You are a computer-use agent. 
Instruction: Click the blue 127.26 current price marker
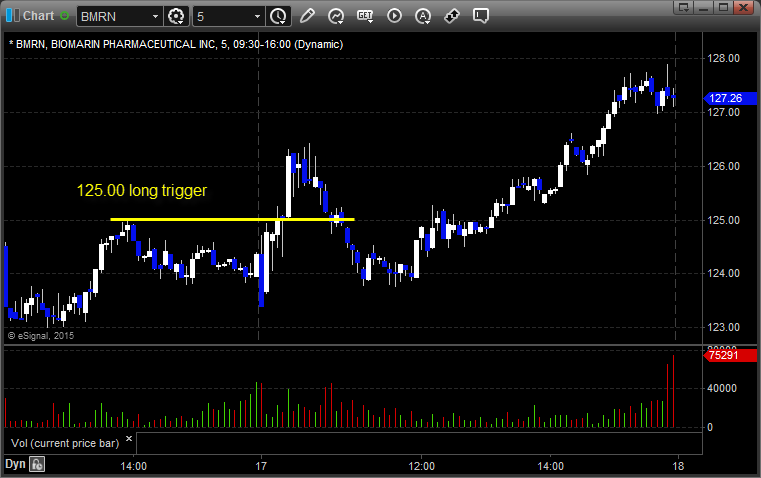730,99
